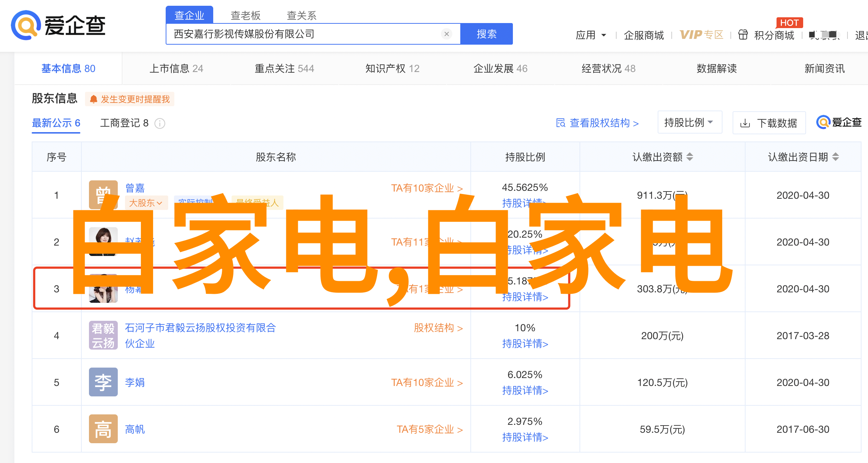This screenshot has height=463, width=868.
Task: Expand the 持股比例 dropdown
Action: 690,122
